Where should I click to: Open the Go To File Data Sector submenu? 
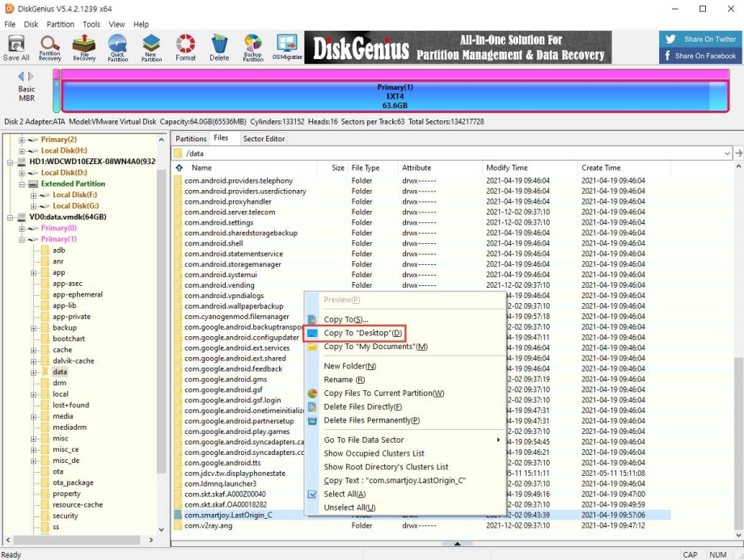(x=364, y=440)
